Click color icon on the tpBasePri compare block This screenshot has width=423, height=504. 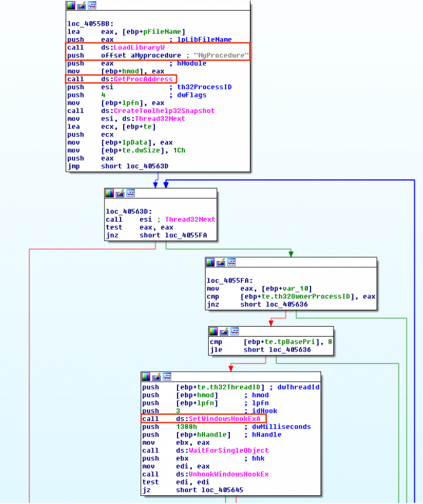coord(213,332)
